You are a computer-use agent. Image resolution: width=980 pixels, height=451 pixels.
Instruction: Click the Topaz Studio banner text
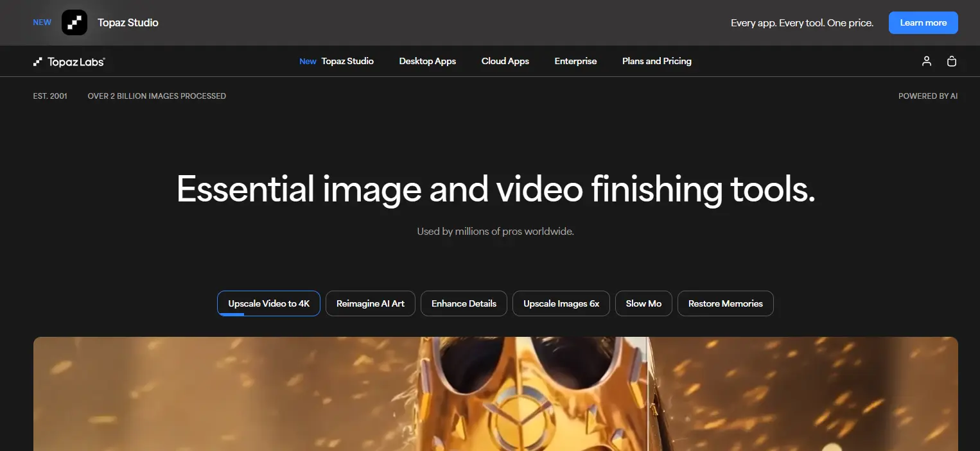[127, 22]
